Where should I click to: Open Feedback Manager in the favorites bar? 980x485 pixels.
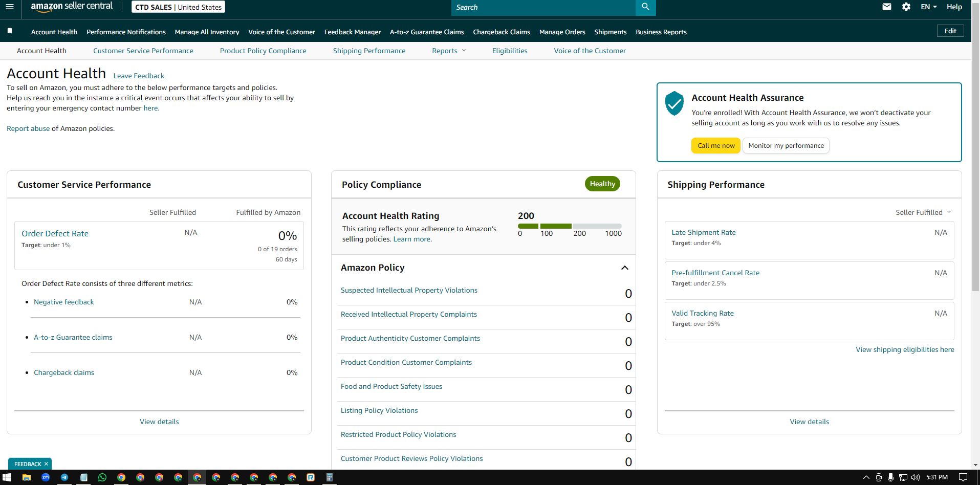tap(353, 32)
